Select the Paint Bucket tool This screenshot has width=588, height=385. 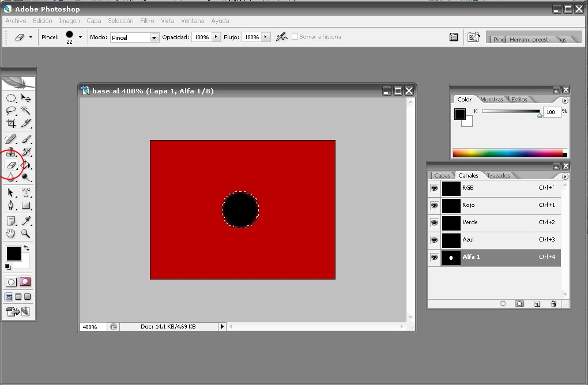coord(25,165)
